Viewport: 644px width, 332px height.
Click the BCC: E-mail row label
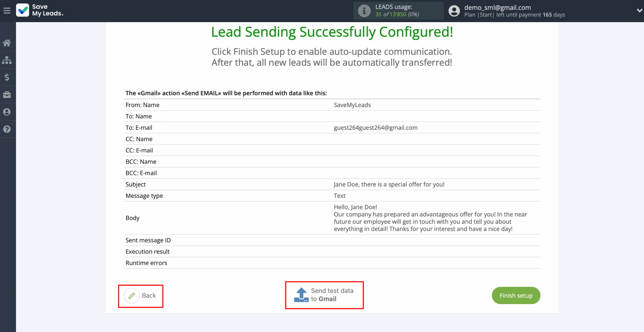coord(141,173)
